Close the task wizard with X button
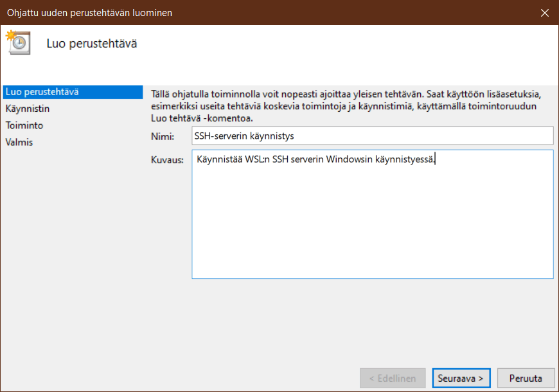Viewport: 559px width, 392px height. click(544, 13)
